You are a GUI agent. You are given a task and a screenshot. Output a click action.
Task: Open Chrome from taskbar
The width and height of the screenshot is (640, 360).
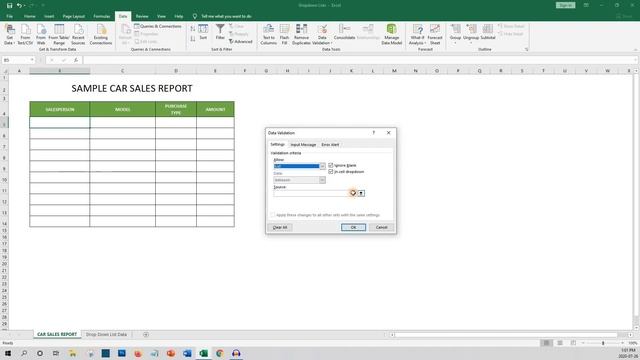click(220, 353)
